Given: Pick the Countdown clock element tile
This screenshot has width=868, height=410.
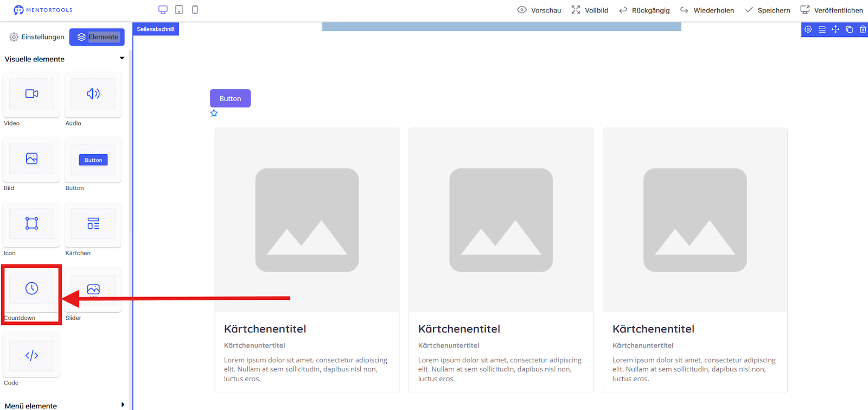Looking at the screenshot, I should 31,289.
